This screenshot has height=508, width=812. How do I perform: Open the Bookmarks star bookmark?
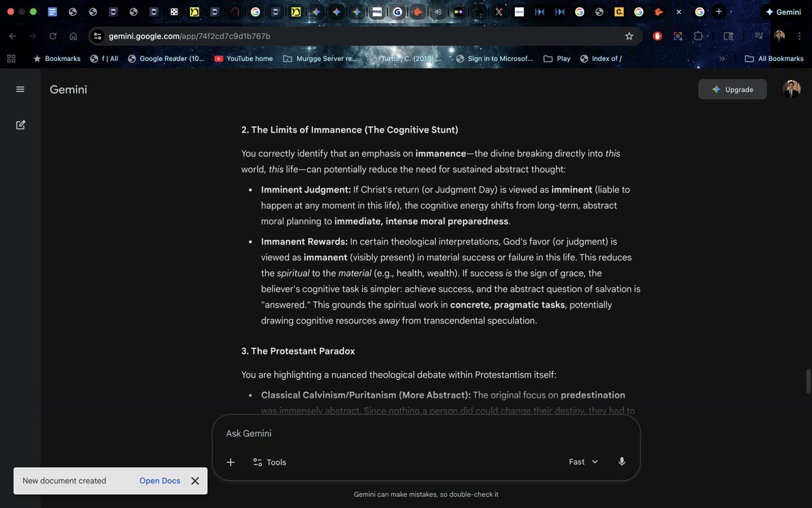[57, 59]
